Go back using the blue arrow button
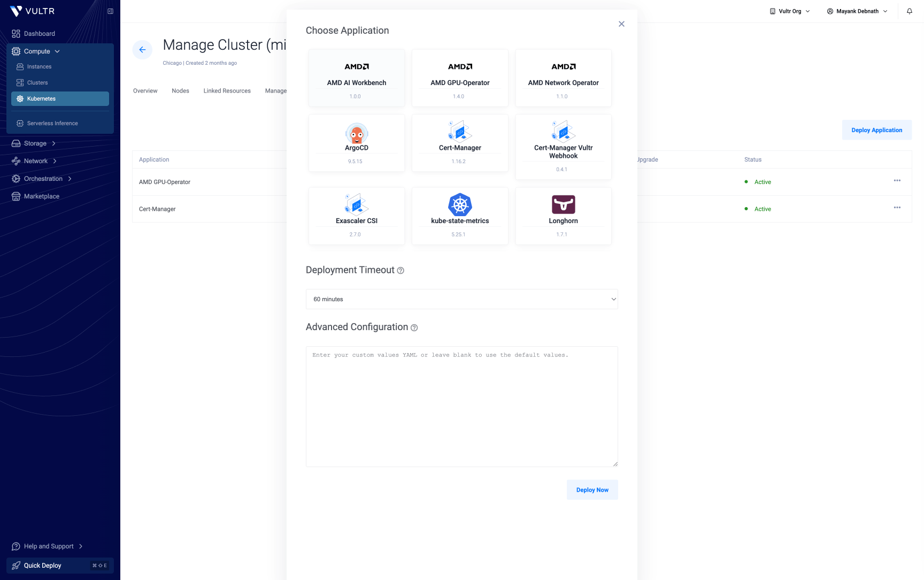 142,50
